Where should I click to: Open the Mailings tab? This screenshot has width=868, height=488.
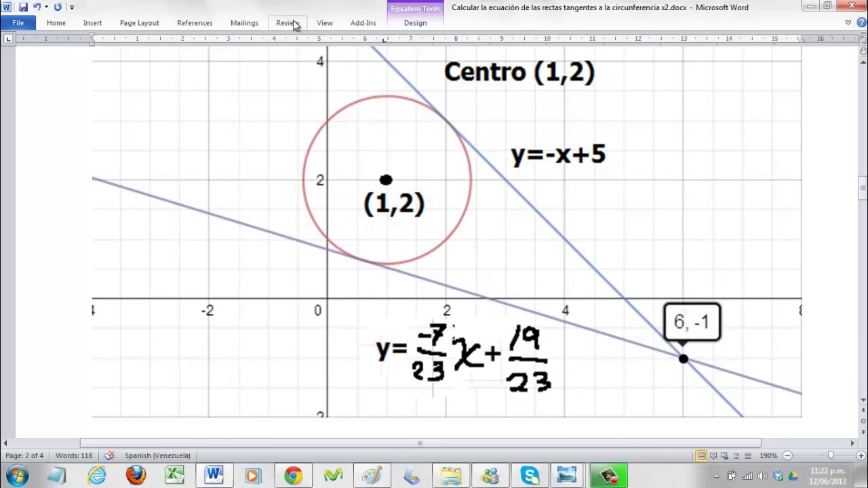[244, 23]
